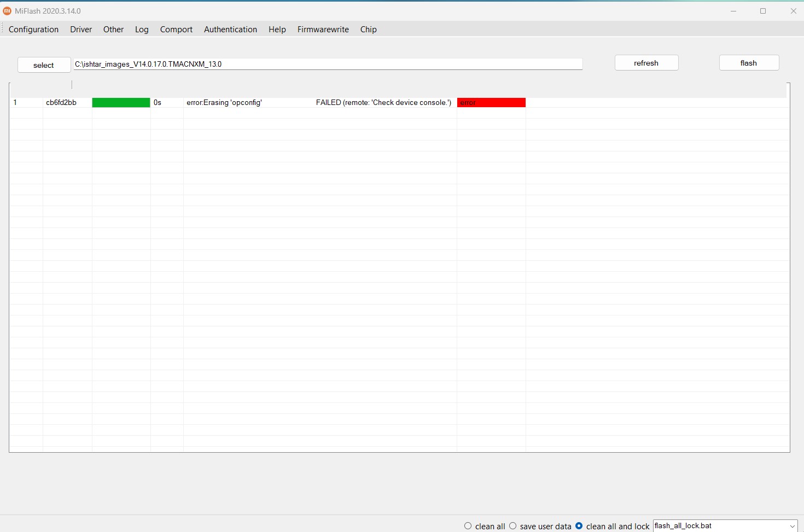Open the Other menu
804x532 pixels.
pos(113,30)
